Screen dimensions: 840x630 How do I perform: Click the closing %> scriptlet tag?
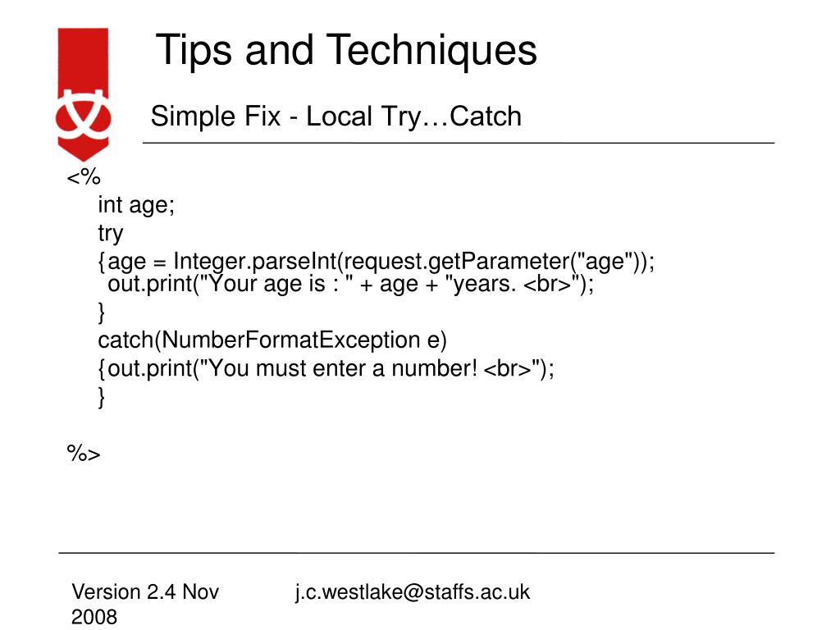pos(84,454)
